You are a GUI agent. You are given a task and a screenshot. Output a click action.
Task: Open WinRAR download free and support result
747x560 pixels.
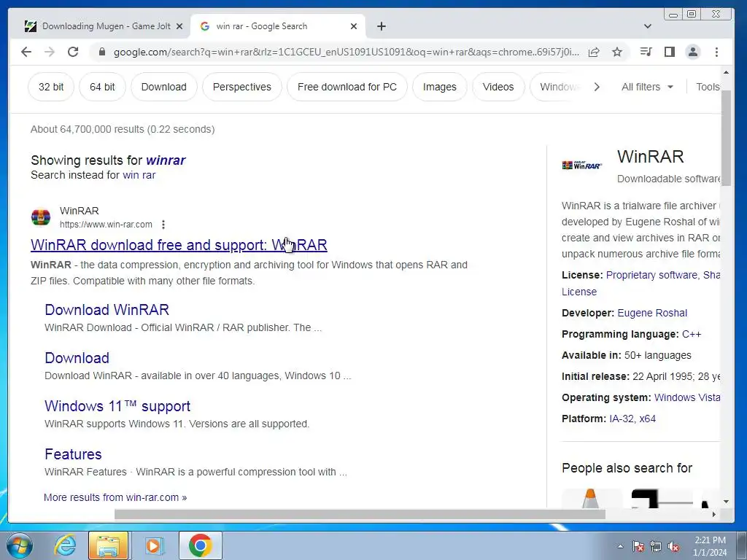point(179,245)
